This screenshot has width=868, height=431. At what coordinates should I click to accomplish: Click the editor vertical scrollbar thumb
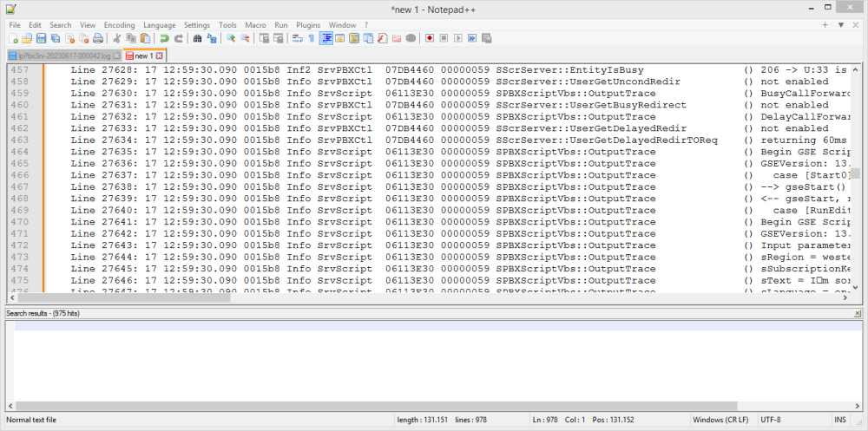pyautogui.click(x=855, y=173)
